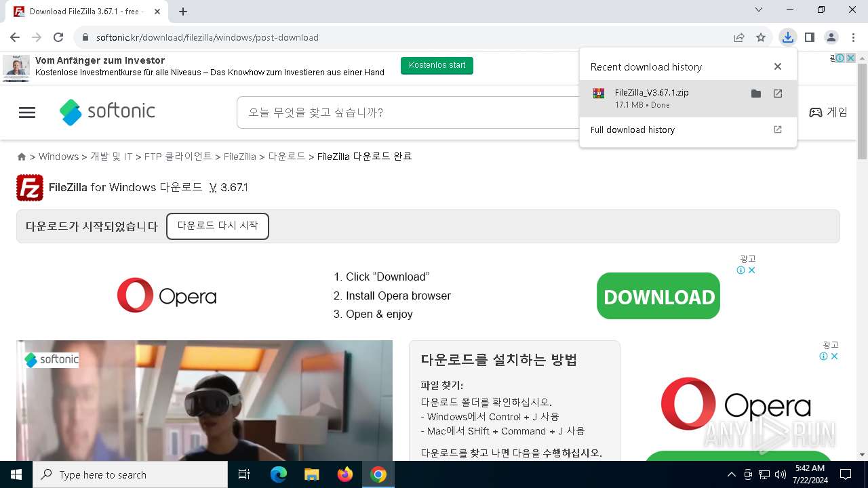Viewport: 868px width, 488px height.
Task: Click the FileZilla app icon
Action: (x=30, y=188)
